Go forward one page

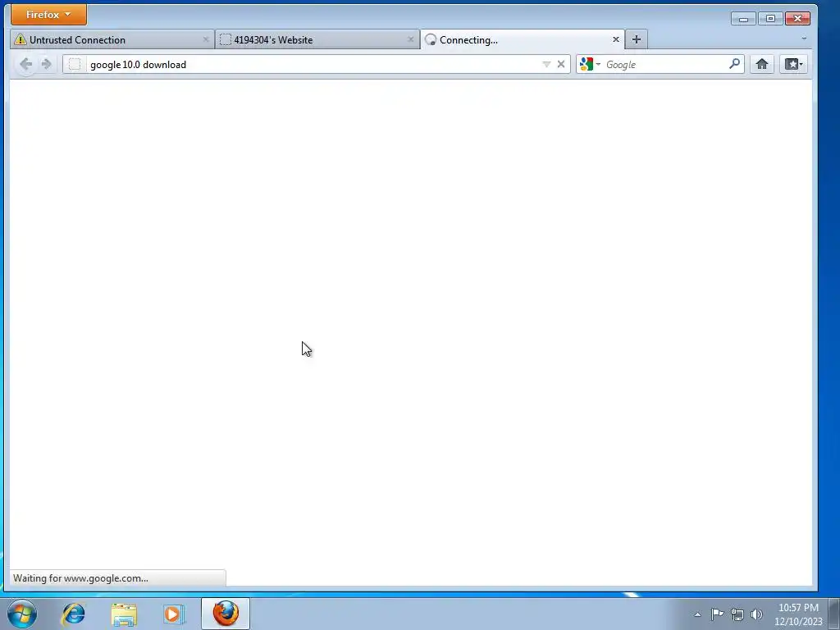47,64
